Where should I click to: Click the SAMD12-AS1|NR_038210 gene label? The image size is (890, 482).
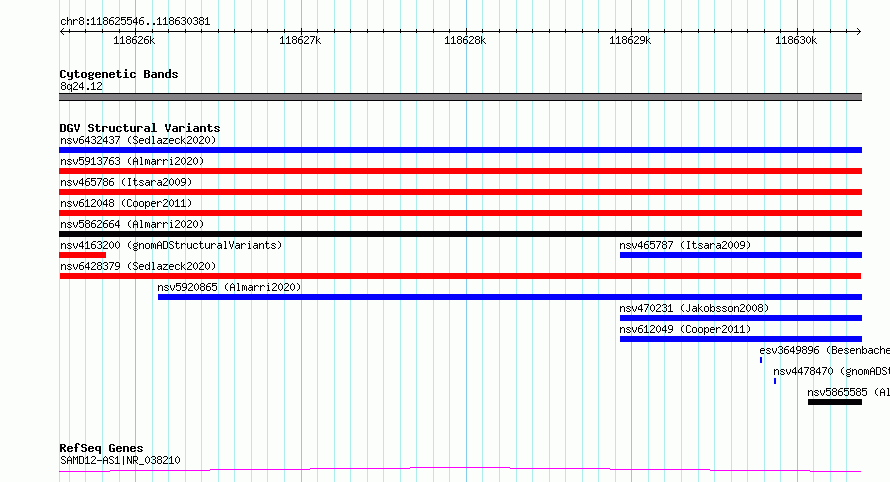click(x=120, y=460)
